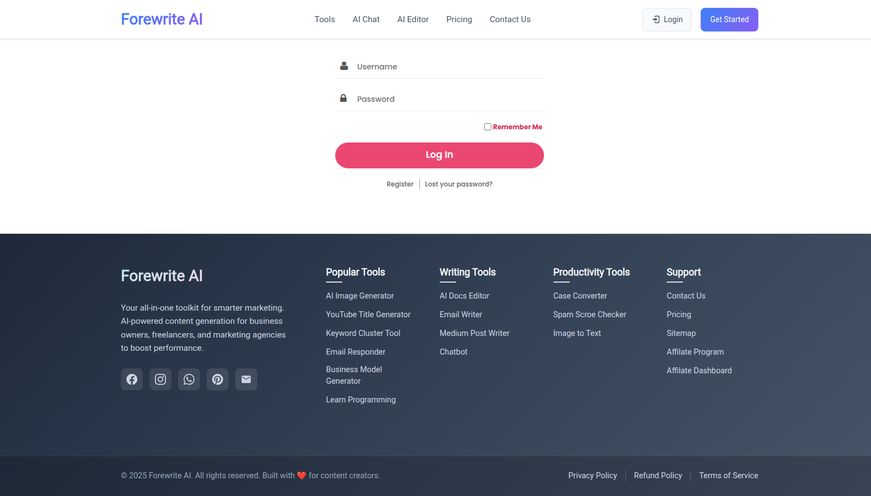Follow the Register link
871x496 pixels.
coord(400,184)
